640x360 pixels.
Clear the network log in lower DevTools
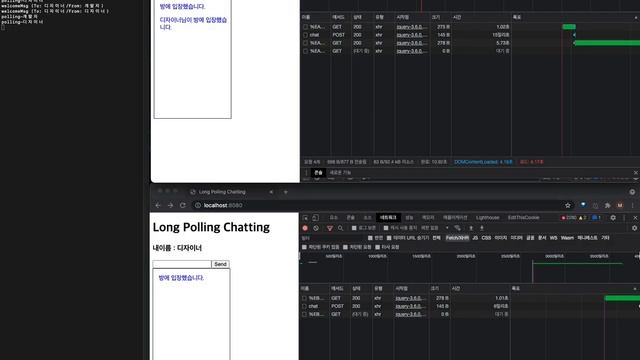316,228
